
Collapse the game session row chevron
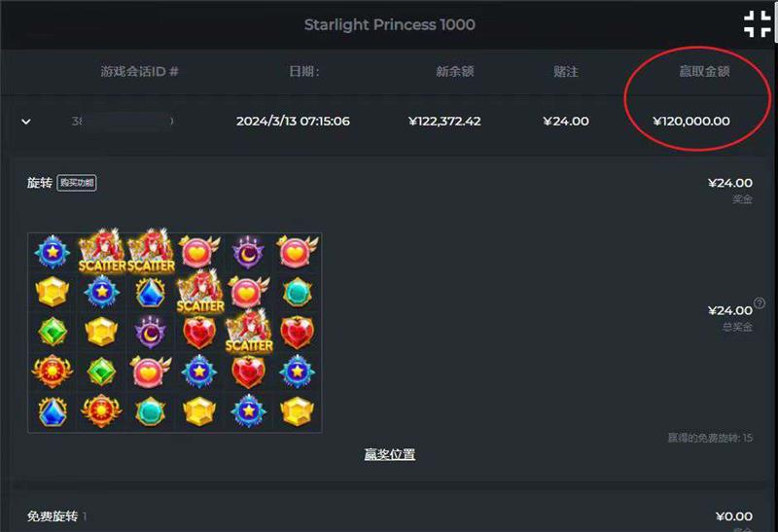26,122
